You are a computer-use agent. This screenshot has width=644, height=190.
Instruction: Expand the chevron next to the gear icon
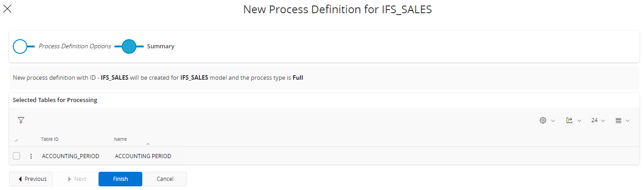coord(553,121)
